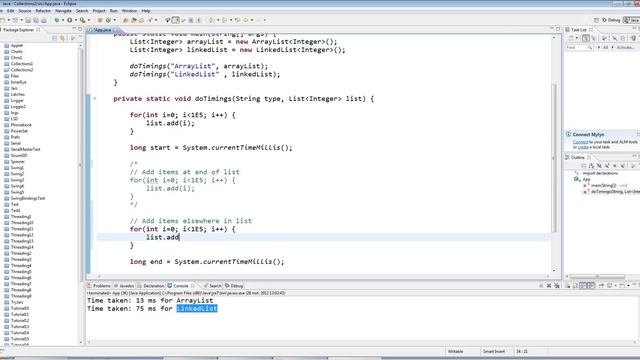Click the editor vertical scrollbar
Viewport: 640px width, 360px height.
554,158
